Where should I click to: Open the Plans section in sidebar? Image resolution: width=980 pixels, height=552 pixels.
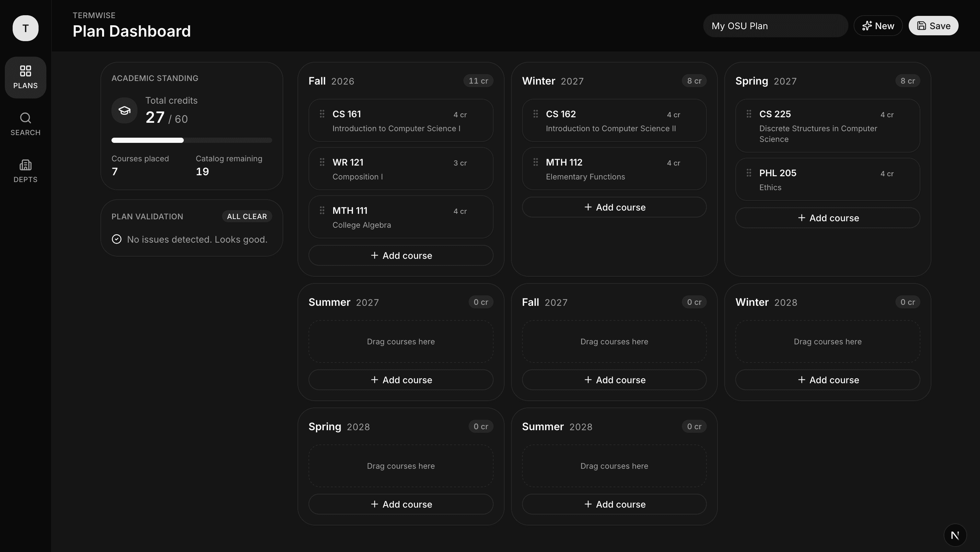[x=26, y=77]
